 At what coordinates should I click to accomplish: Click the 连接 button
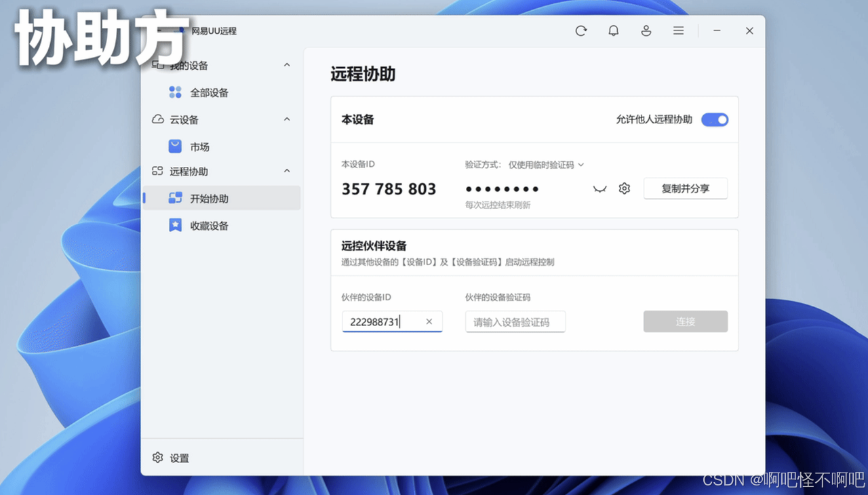pyautogui.click(x=686, y=321)
